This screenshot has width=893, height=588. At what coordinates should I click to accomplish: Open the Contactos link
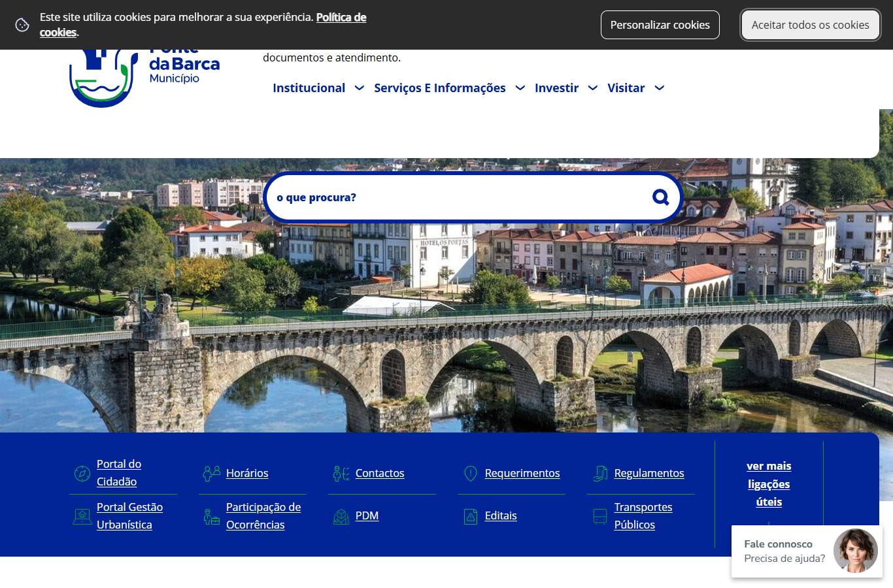point(380,473)
